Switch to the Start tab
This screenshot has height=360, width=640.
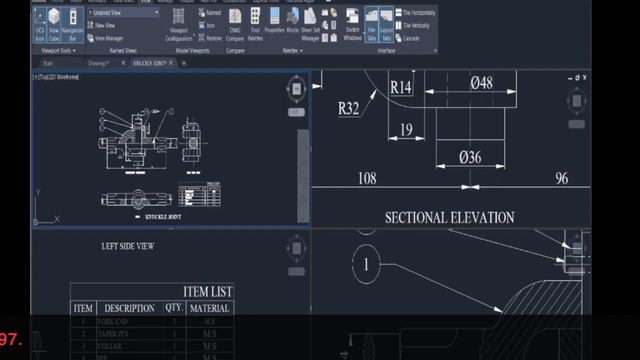click(x=48, y=63)
